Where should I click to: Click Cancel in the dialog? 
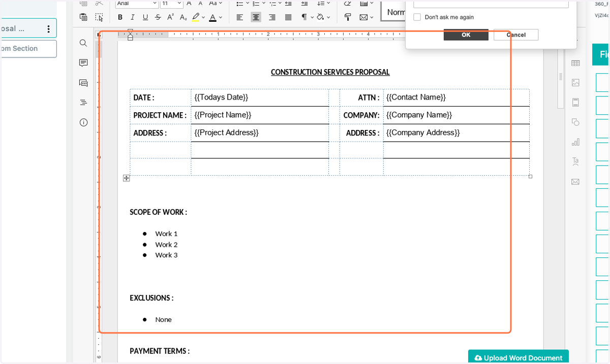coord(516,35)
